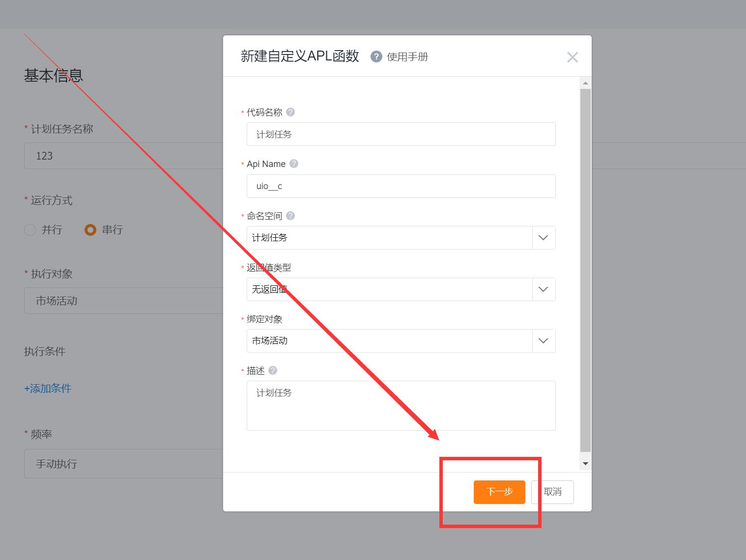Focus the 描述 text area
This screenshot has height=560, width=746.
pyautogui.click(x=401, y=406)
